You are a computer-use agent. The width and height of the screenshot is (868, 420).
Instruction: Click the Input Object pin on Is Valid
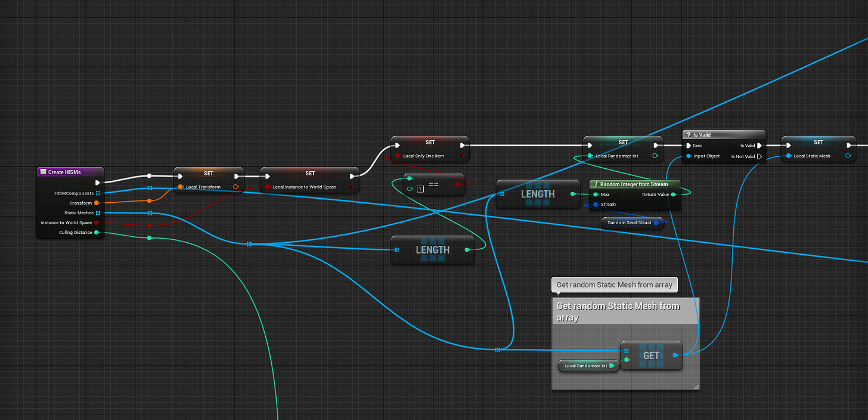[x=689, y=156]
